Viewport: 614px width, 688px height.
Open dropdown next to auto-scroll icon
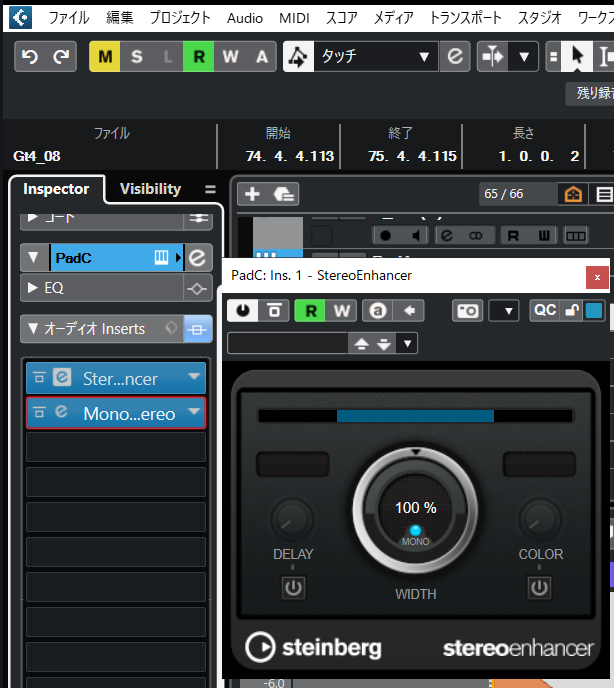click(524, 57)
